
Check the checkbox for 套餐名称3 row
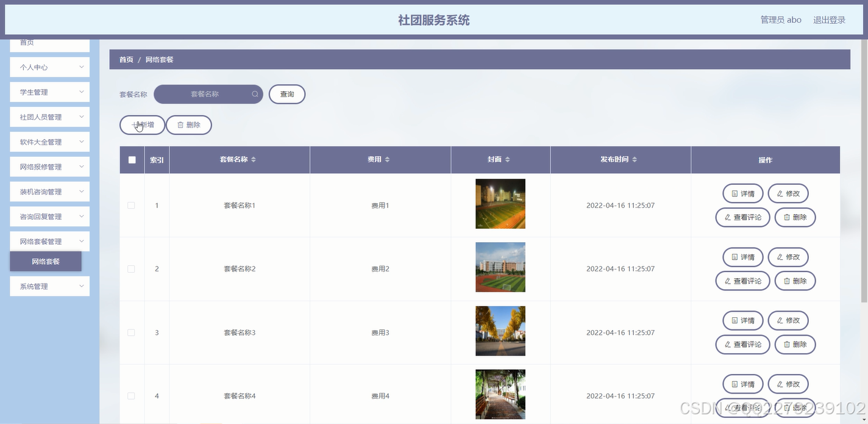click(x=131, y=332)
